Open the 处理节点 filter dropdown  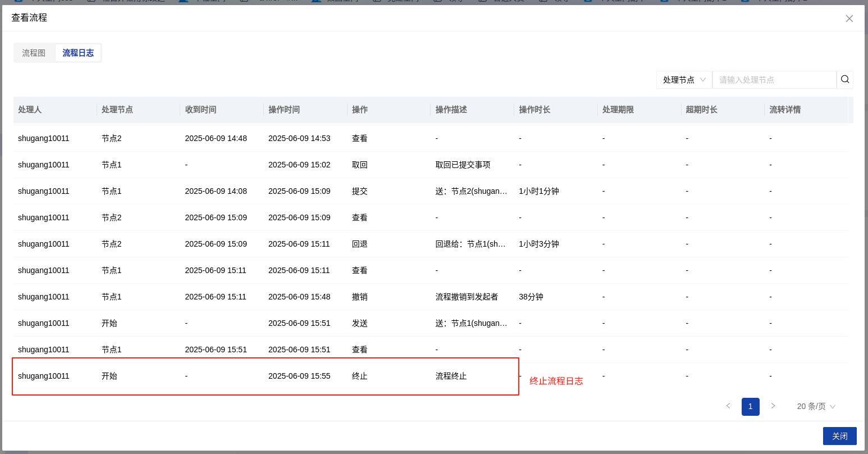(x=684, y=80)
